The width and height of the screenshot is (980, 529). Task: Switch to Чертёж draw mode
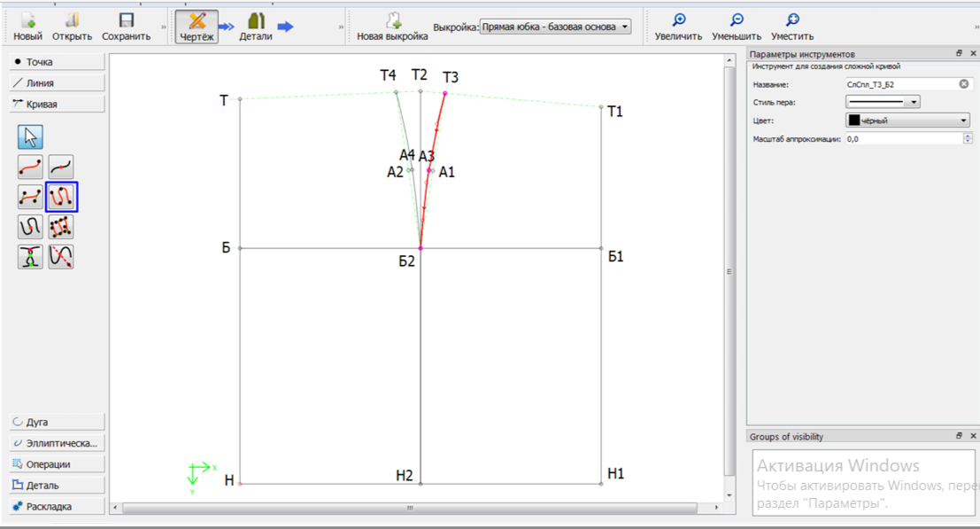(197, 27)
